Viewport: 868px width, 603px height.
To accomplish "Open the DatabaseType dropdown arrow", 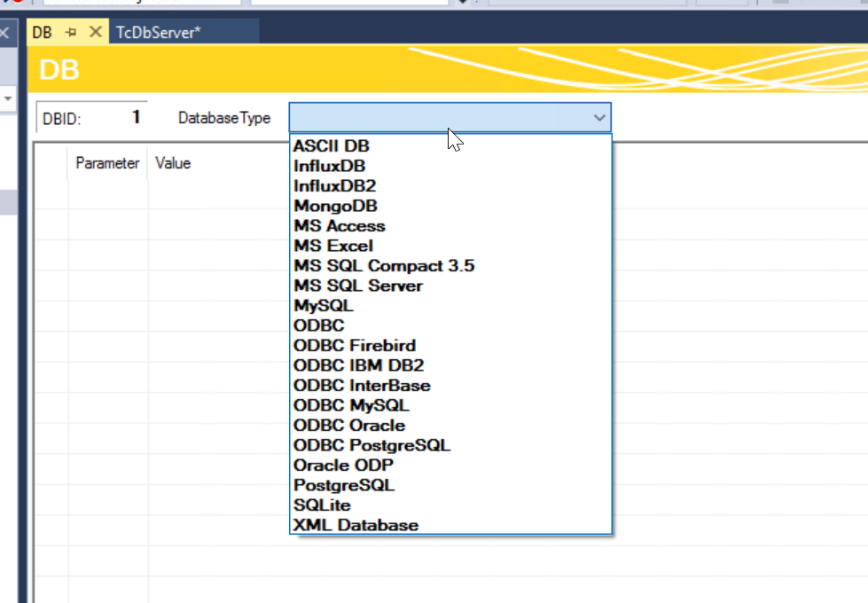I will [599, 118].
